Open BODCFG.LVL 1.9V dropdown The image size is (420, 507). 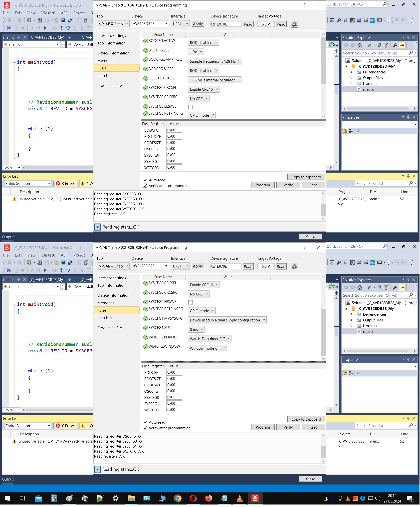pos(196,52)
